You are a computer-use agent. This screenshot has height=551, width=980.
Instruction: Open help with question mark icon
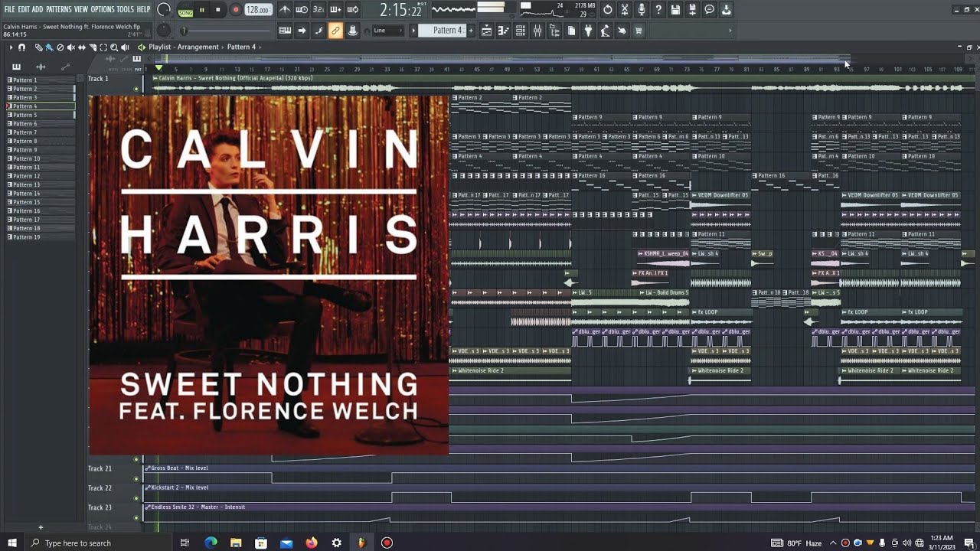(x=658, y=10)
